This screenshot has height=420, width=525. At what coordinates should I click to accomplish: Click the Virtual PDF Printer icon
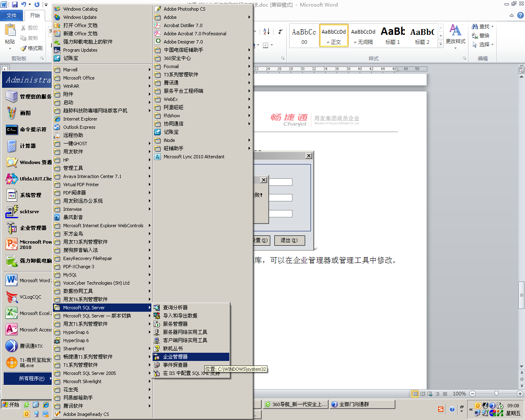[57, 185]
